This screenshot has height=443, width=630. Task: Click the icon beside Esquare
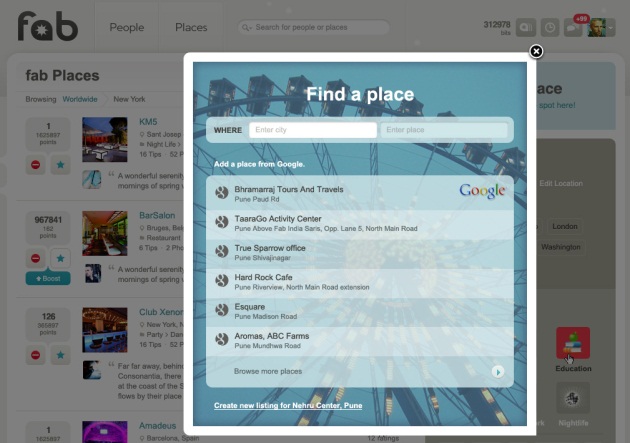(x=221, y=310)
